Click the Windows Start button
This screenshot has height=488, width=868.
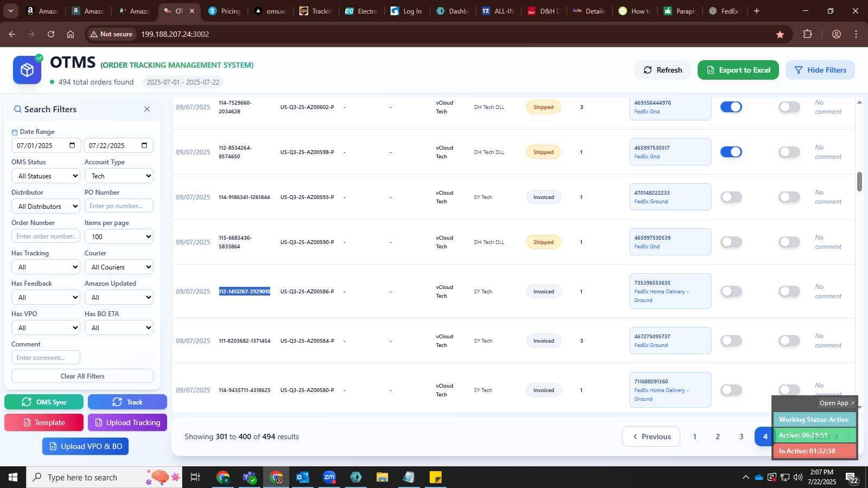click(x=13, y=477)
